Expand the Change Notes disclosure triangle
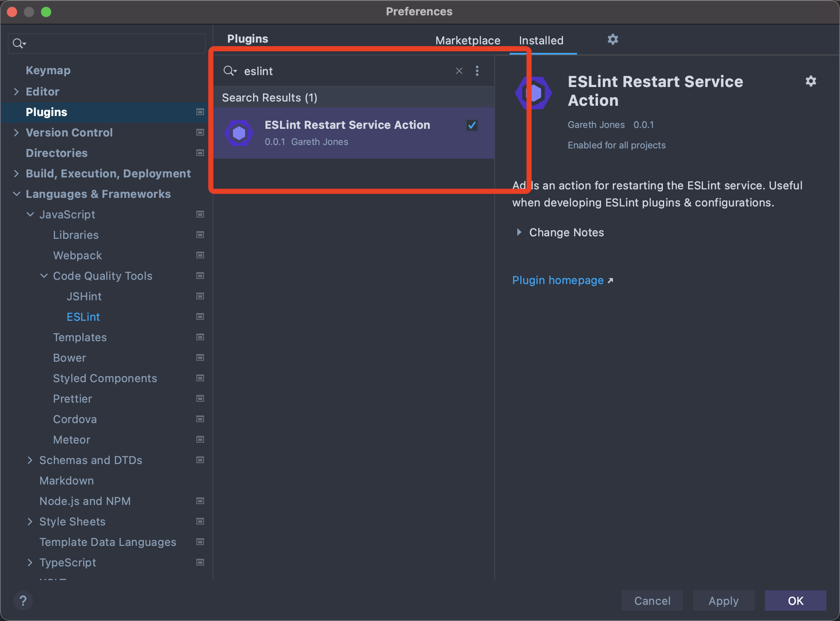Screen dimensions: 840x621 click(519, 232)
